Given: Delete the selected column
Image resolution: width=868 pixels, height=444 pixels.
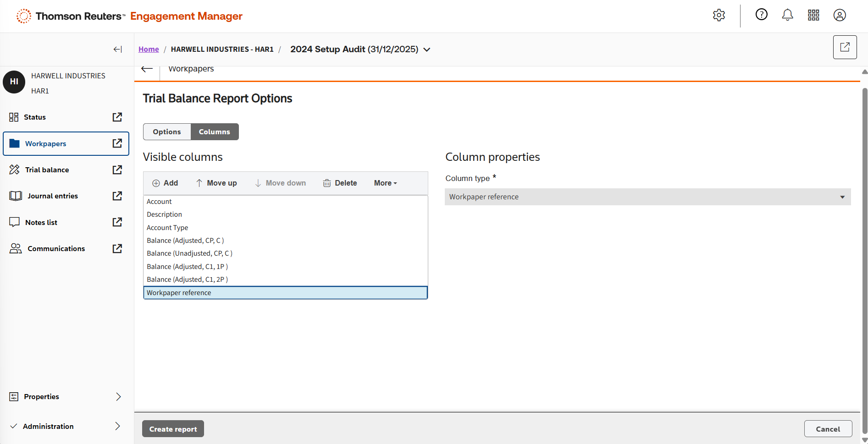Looking at the screenshot, I should point(340,183).
